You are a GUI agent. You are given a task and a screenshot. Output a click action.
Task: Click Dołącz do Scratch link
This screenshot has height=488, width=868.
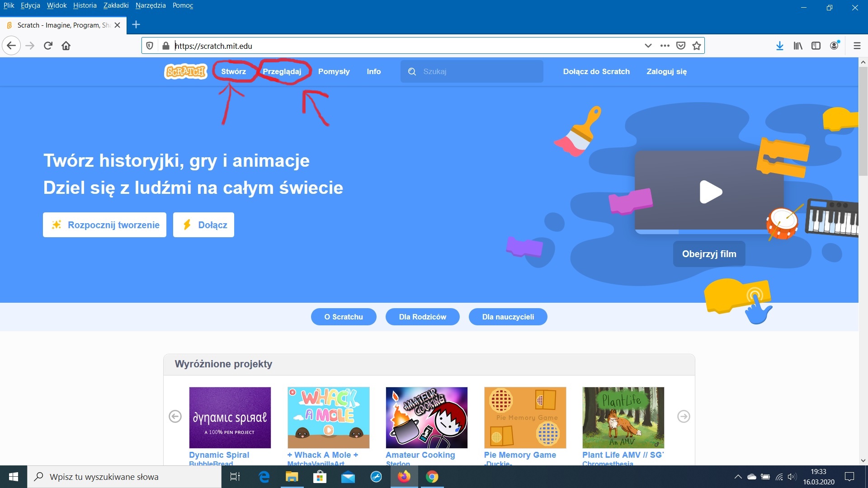[596, 71]
